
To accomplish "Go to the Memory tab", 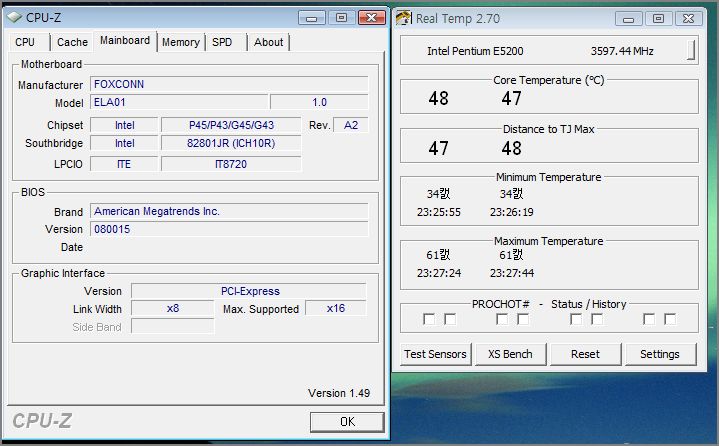I will (x=181, y=42).
